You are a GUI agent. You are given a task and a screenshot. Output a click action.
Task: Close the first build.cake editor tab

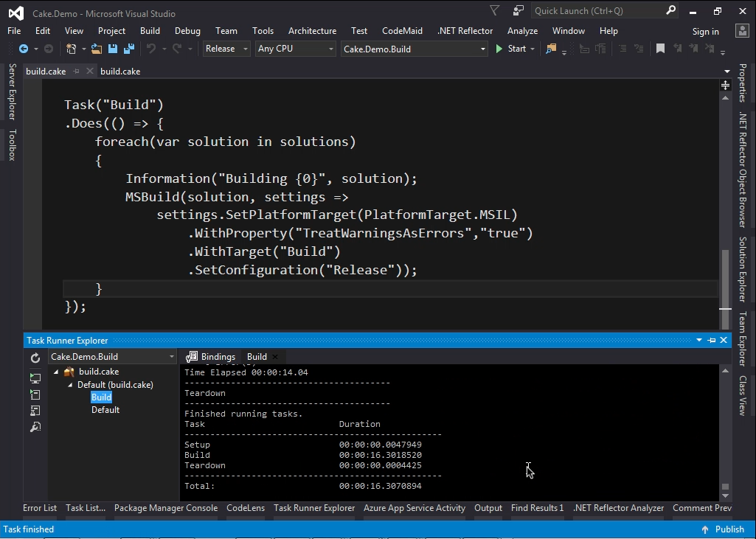(89, 72)
